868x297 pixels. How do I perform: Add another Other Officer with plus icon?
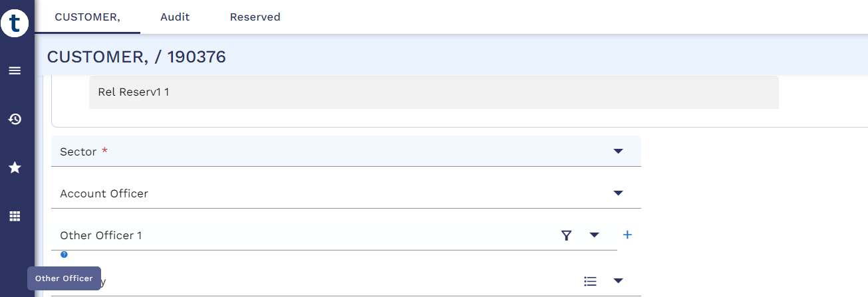627,235
